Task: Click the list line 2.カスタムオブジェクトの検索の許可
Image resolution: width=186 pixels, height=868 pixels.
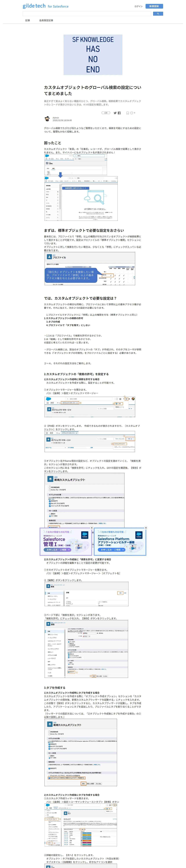Action: pos(63,318)
